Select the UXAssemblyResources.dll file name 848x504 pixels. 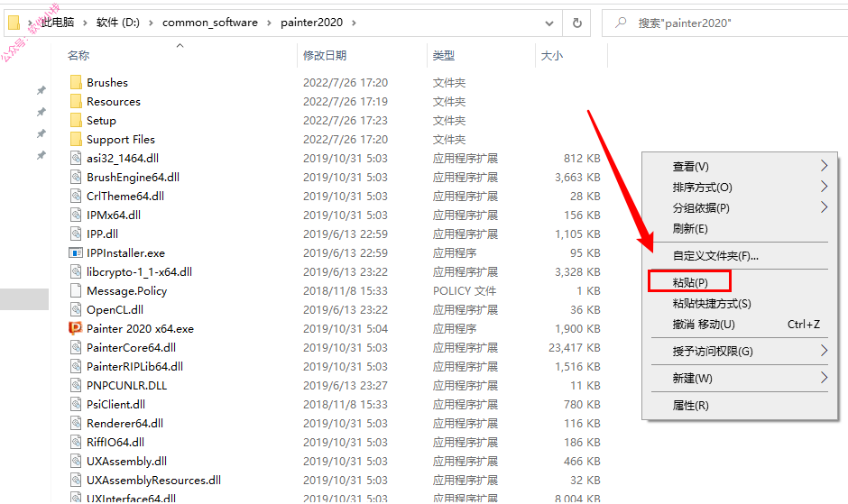pos(153,480)
